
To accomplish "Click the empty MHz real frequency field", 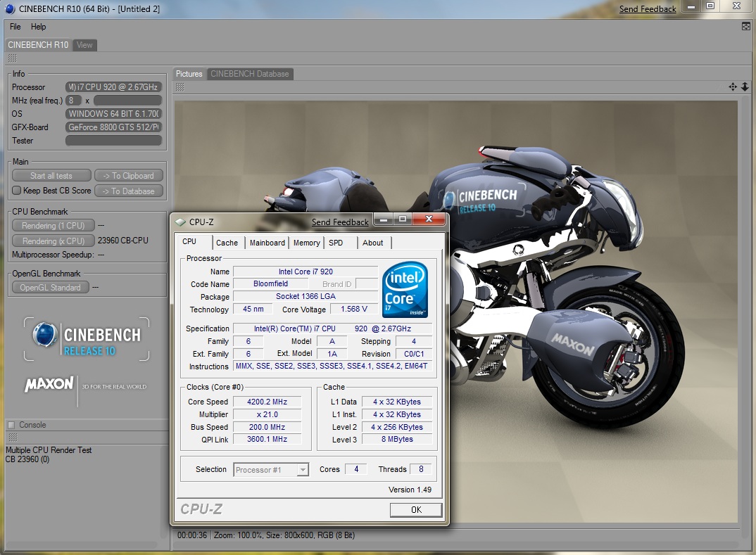I will click(x=128, y=101).
